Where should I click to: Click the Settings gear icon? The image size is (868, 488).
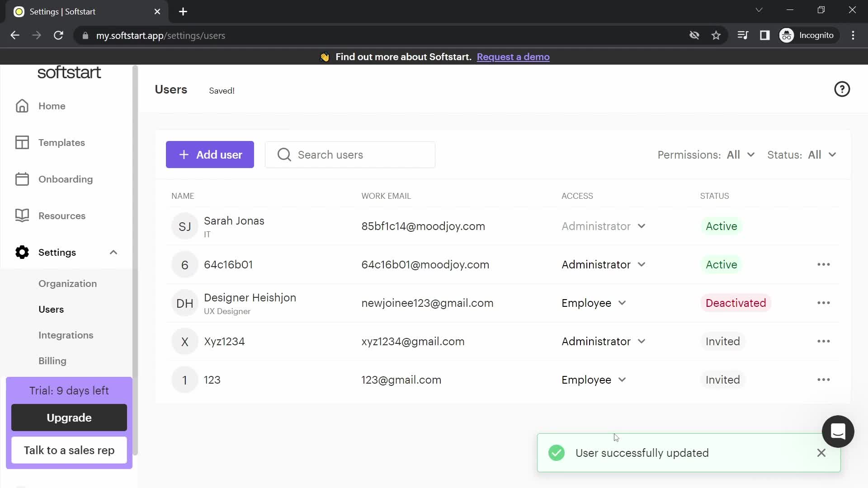(22, 253)
